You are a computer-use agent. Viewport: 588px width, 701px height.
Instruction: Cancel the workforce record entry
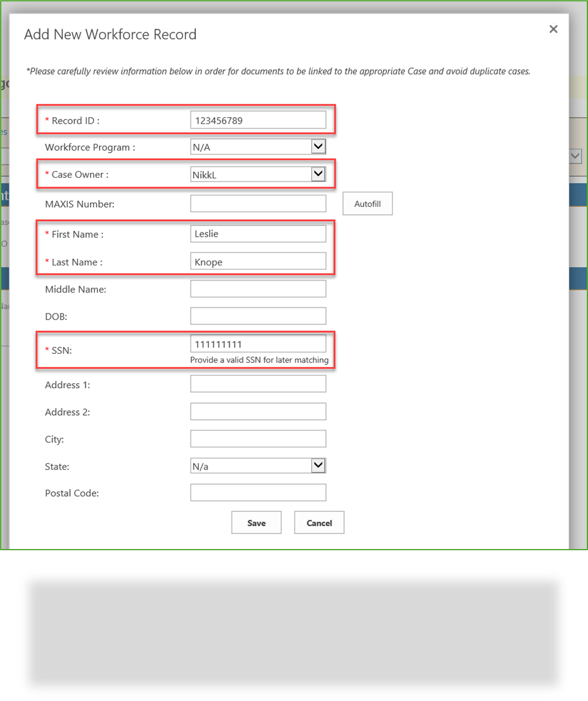(318, 522)
